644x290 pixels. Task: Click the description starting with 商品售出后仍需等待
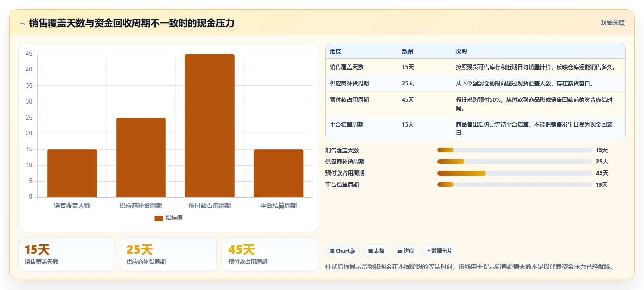click(x=534, y=129)
